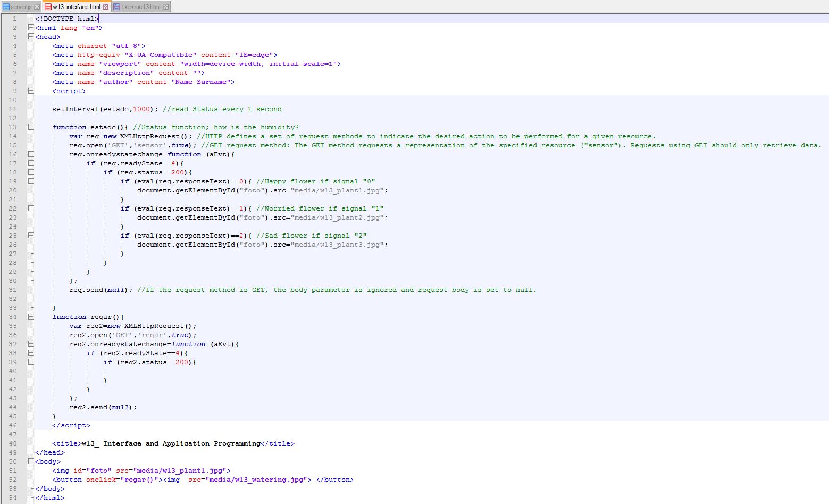Open the exercise13.html tab
The width and height of the screenshot is (829, 504).
pyautogui.click(x=140, y=7)
